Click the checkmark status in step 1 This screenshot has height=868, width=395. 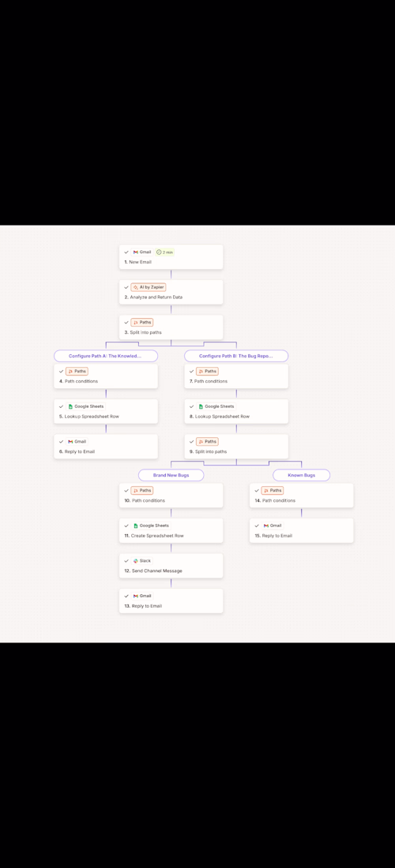point(126,252)
